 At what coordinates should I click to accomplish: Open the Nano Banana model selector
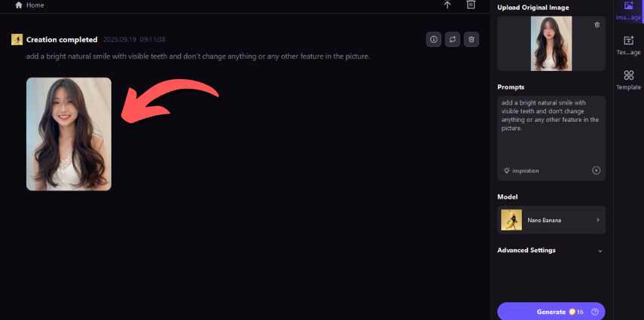coord(551,220)
